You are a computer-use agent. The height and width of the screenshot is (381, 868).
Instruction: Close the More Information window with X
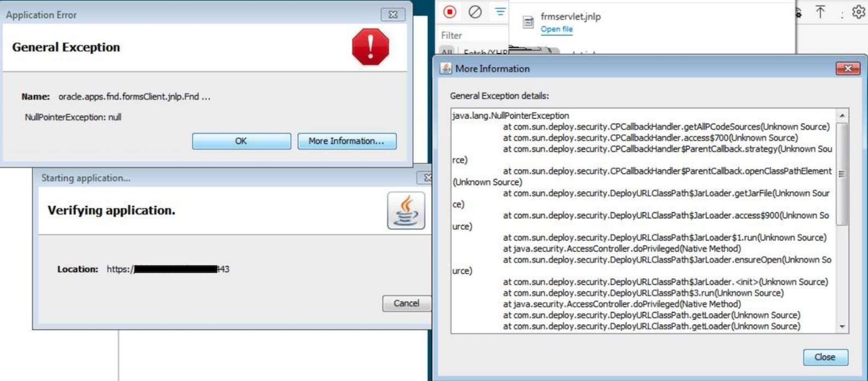coord(847,68)
